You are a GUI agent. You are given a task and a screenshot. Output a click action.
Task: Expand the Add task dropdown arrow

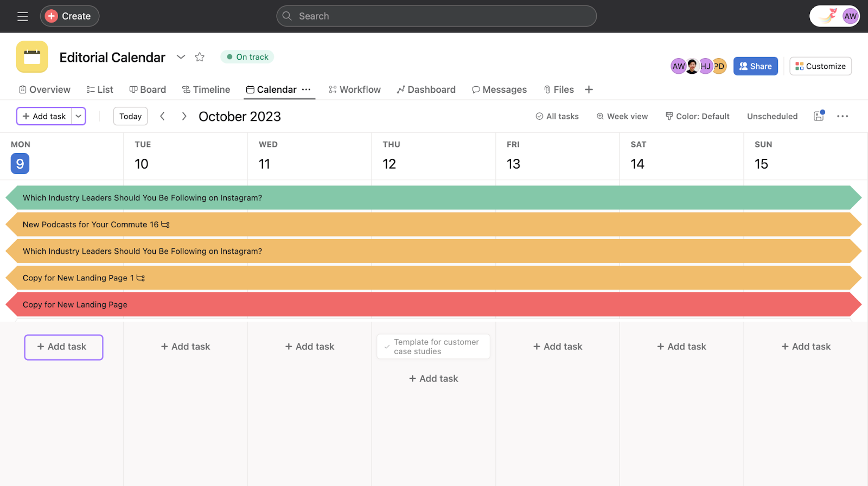click(x=79, y=116)
